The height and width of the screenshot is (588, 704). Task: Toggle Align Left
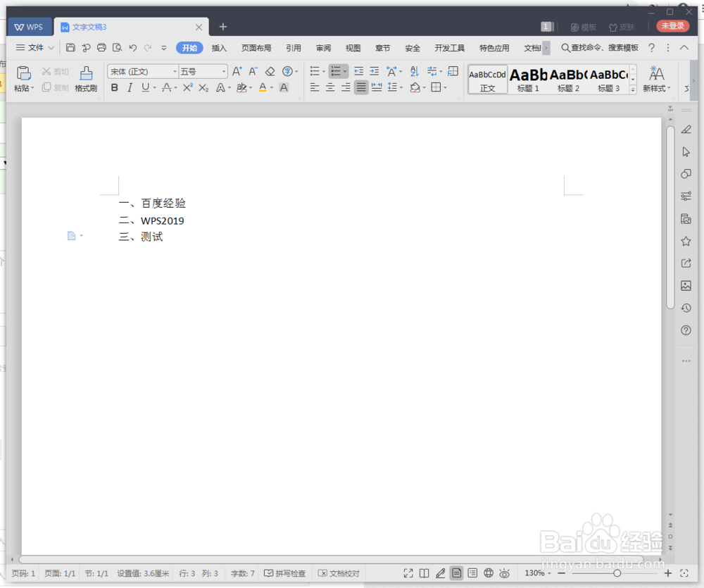315,87
